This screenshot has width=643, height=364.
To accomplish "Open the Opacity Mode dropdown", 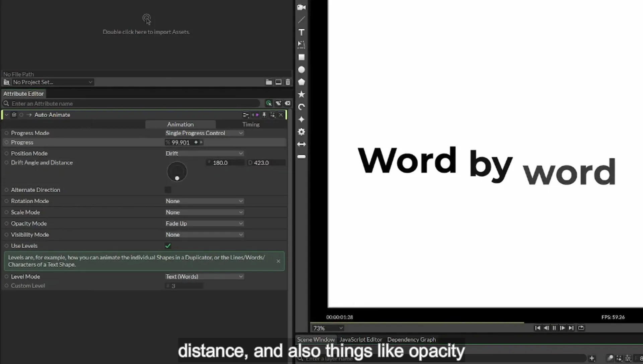I will click(x=204, y=223).
